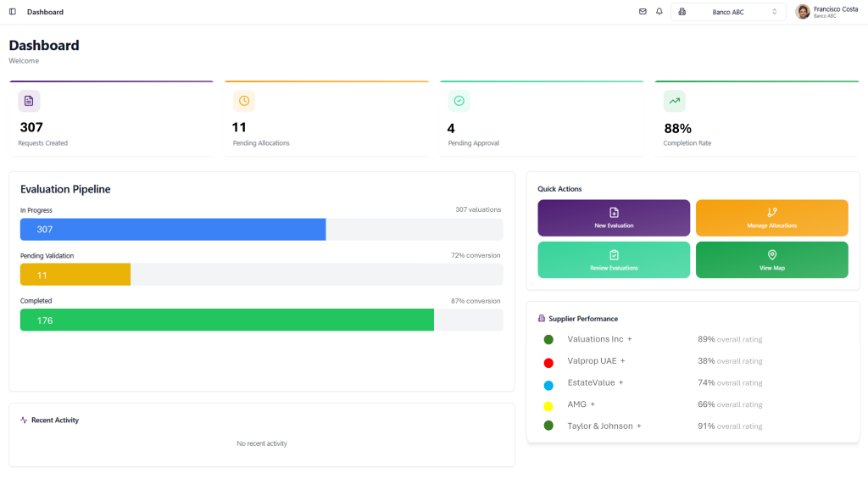Open Manage Allocations quick action
The height and width of the screenshot is (479, 868).
tap(771, 218)
